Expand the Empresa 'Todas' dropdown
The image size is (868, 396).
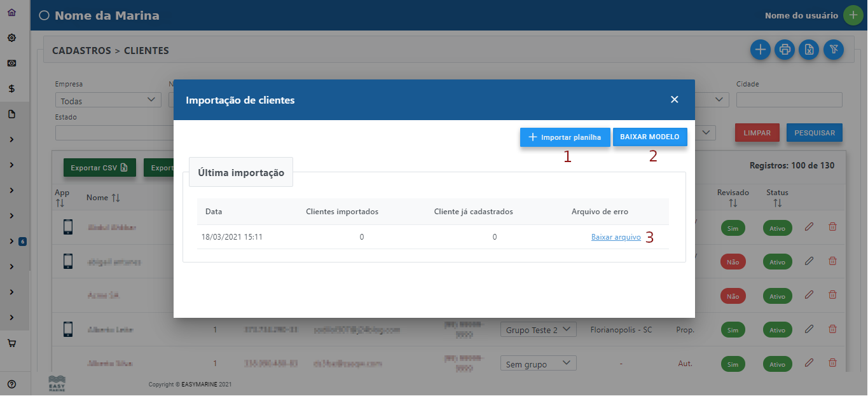[107, 99]
